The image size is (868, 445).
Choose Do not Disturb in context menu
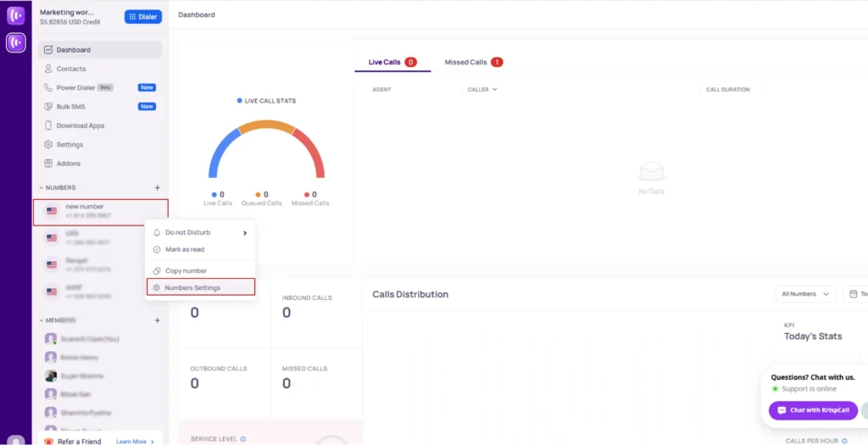[x=200, y=232]
